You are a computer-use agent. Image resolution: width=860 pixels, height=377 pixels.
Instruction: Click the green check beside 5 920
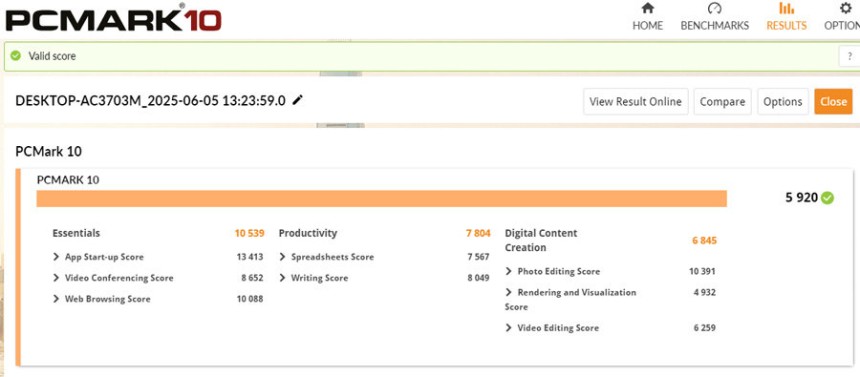tap(828, 198)
